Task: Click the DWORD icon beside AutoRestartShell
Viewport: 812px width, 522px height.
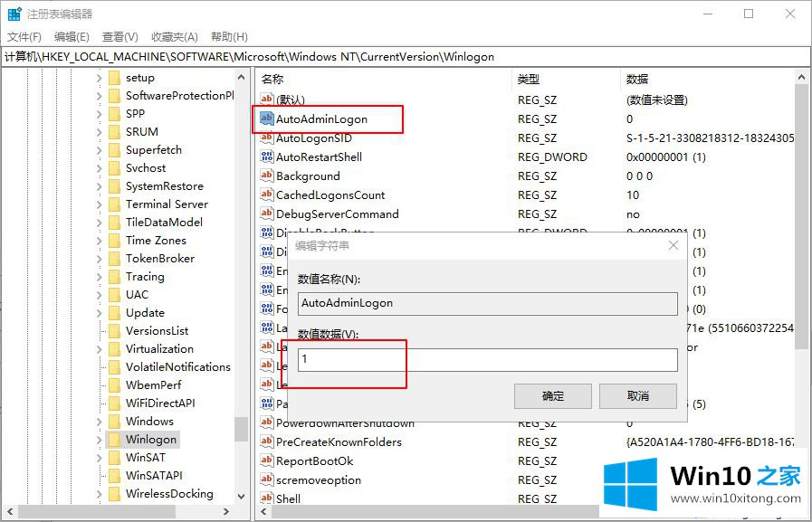Action: (x=267, y=157)
